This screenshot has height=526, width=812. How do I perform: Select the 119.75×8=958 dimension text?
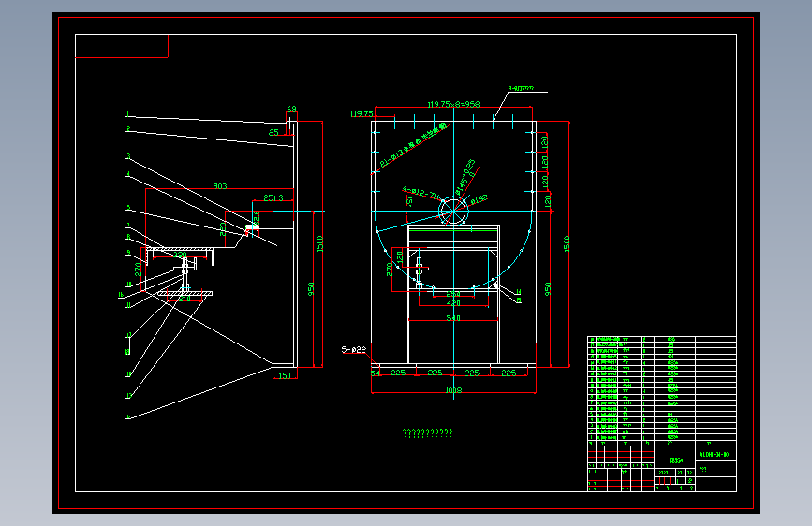453,104
